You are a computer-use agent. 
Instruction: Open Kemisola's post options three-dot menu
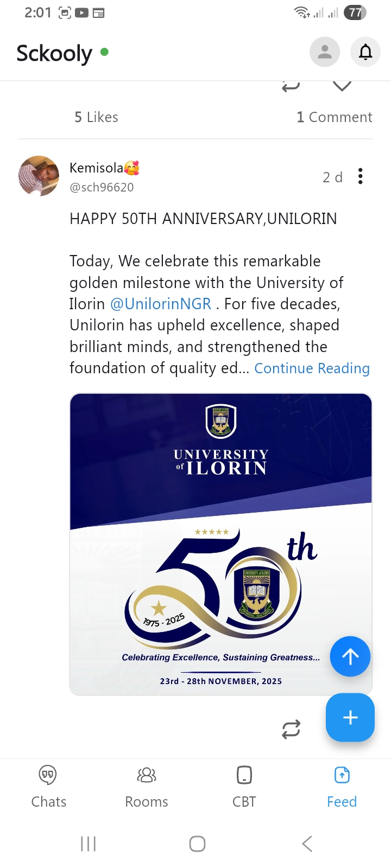tap(360, 176)
